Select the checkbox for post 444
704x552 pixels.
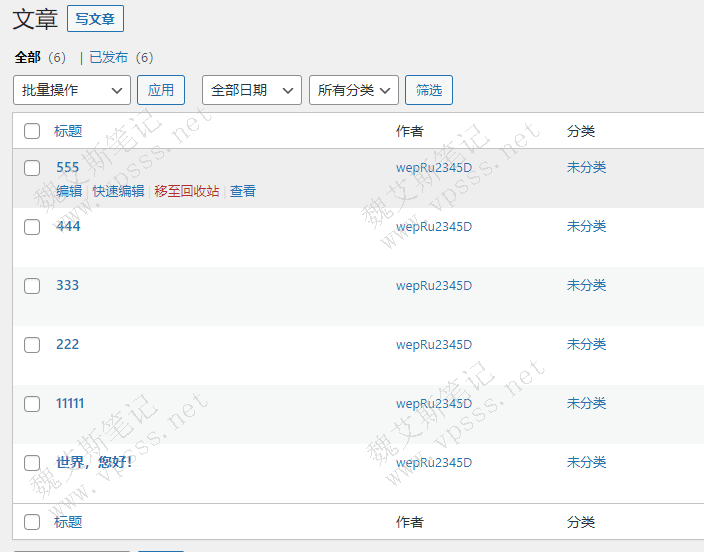[x=32, y=227]
